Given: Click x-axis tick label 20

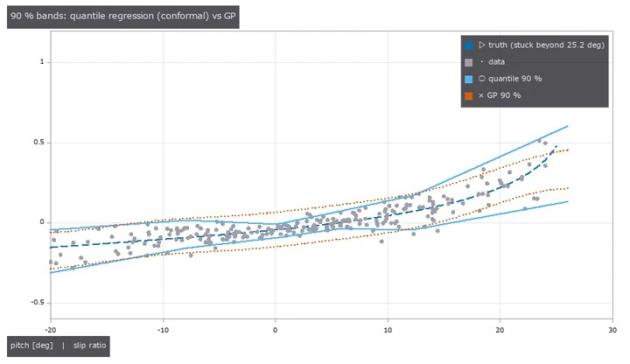Looking at the screenshot, I should click(x=500, y=330).
